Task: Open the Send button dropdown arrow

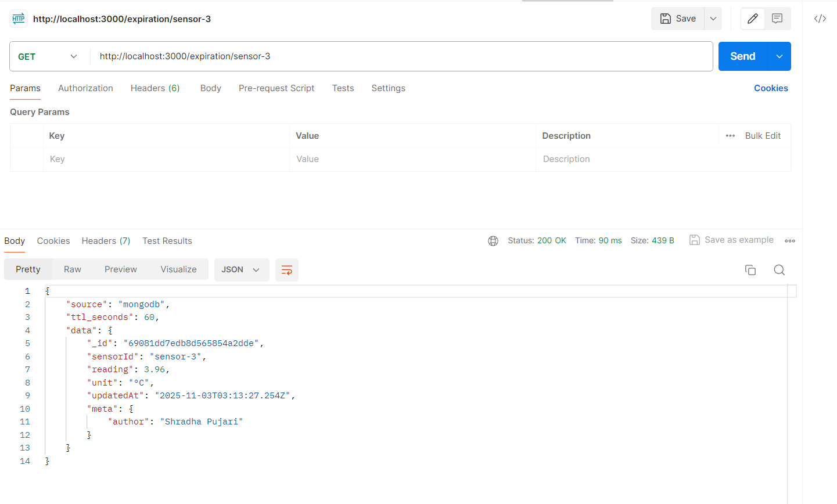Action: [x=779, y=56]
